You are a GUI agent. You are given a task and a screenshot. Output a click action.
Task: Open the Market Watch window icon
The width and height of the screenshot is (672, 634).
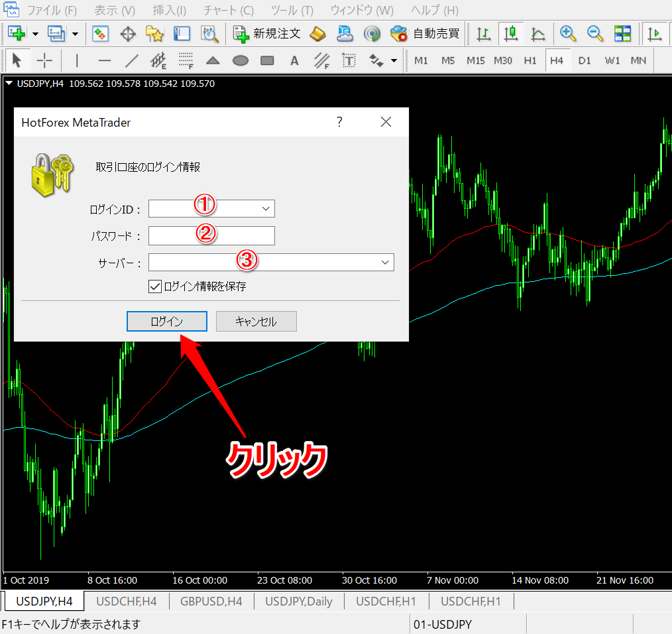tap(100, 33)
